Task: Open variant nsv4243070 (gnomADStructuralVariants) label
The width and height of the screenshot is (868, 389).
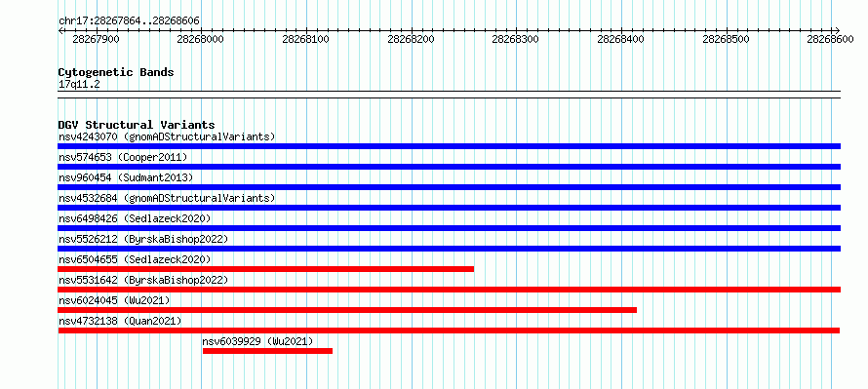Action: 167,136
